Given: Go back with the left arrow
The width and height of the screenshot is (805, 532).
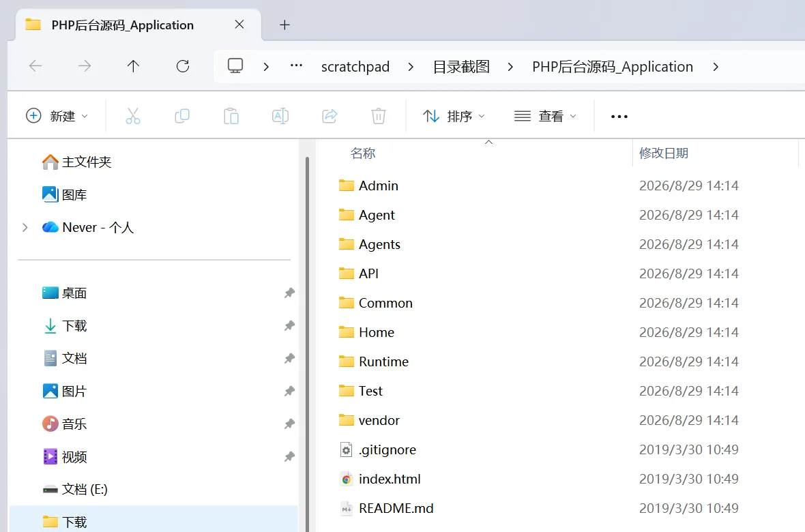Looking at the screenshot, I should [35, 65].
